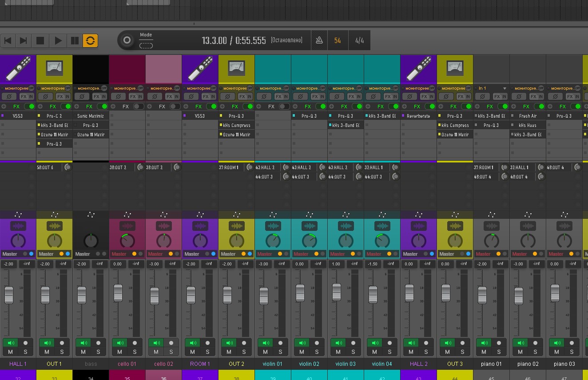This screenshot has width=588, height=380.
Task: Invert phase on the HALL 1 track
Action: pyautogui.click(x=9, y=96)
